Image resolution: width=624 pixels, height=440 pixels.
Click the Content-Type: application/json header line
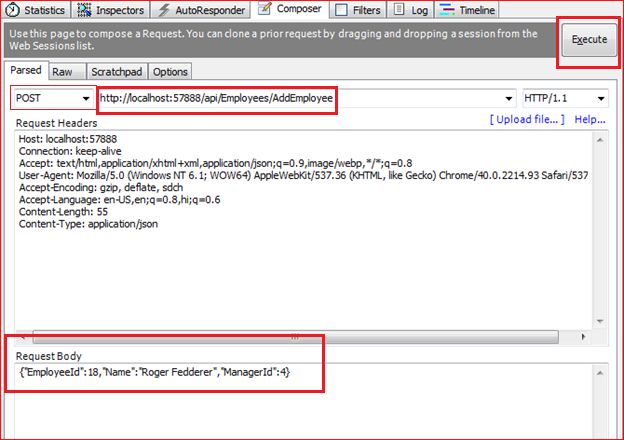click(88, 224)
